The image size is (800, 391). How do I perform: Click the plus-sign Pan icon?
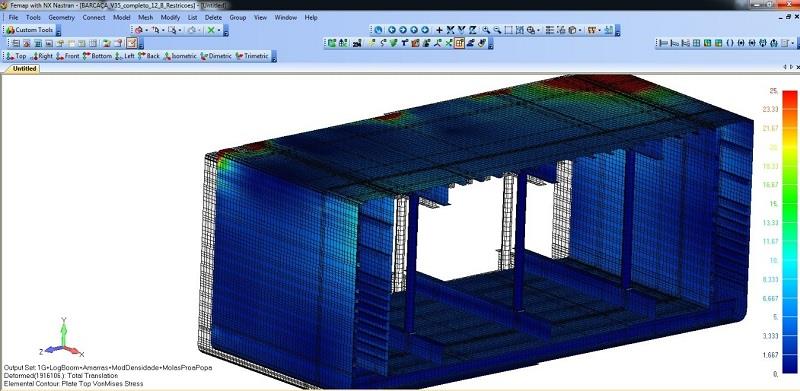(x=439, y=30)
